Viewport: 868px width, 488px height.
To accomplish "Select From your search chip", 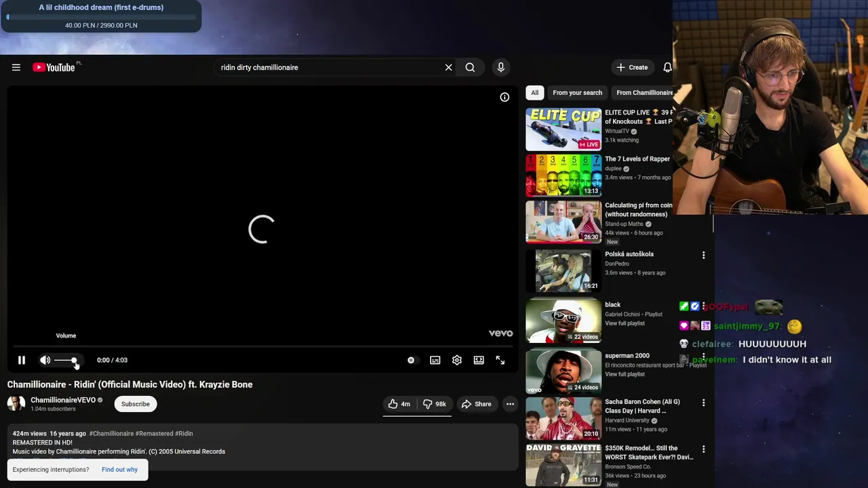I will pyautogui.click(x=577, y=93).
